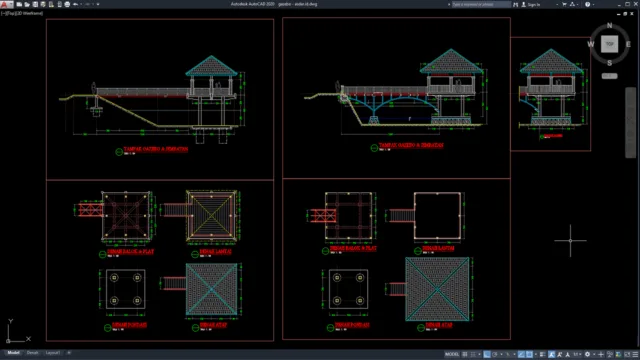
Task: Open the [Top] view controls menu
Action: 11,13
